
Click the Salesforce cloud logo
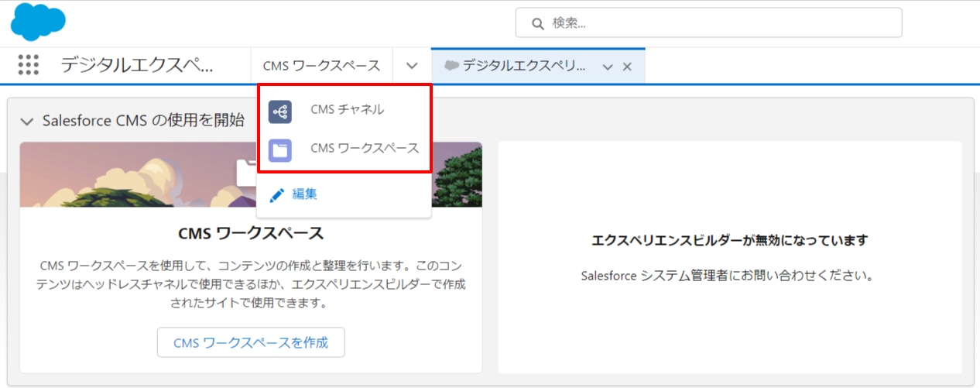pos(38,22)
